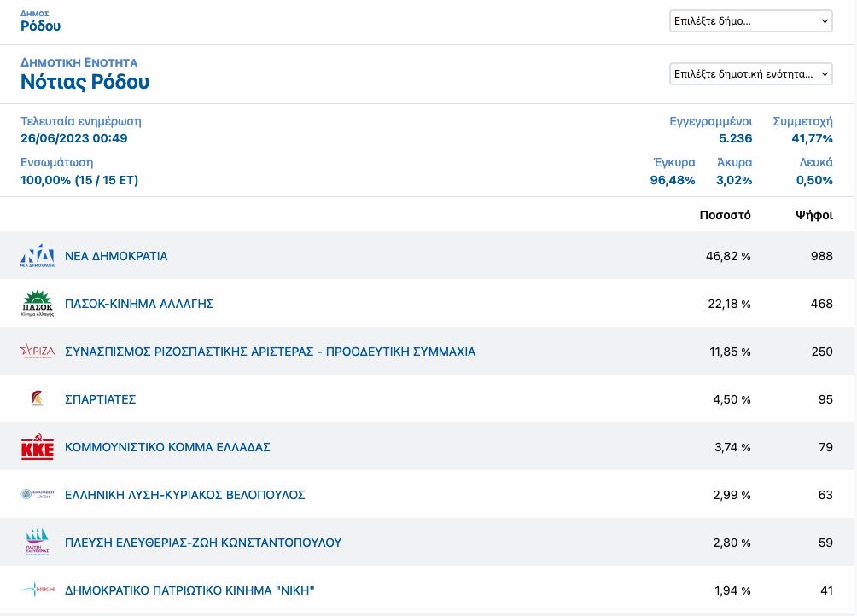Click the 100,00% (15 / 15 ET) value
The image size is (857, 616).
coord(79,180)
